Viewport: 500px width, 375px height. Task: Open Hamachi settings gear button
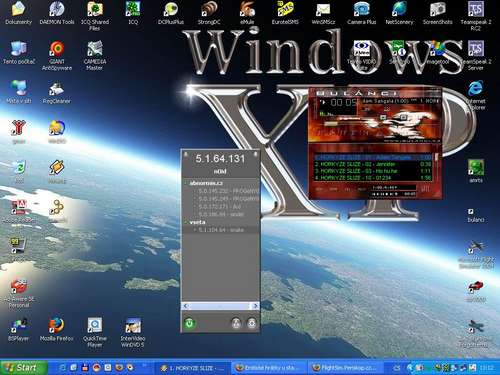click(252, 323)
